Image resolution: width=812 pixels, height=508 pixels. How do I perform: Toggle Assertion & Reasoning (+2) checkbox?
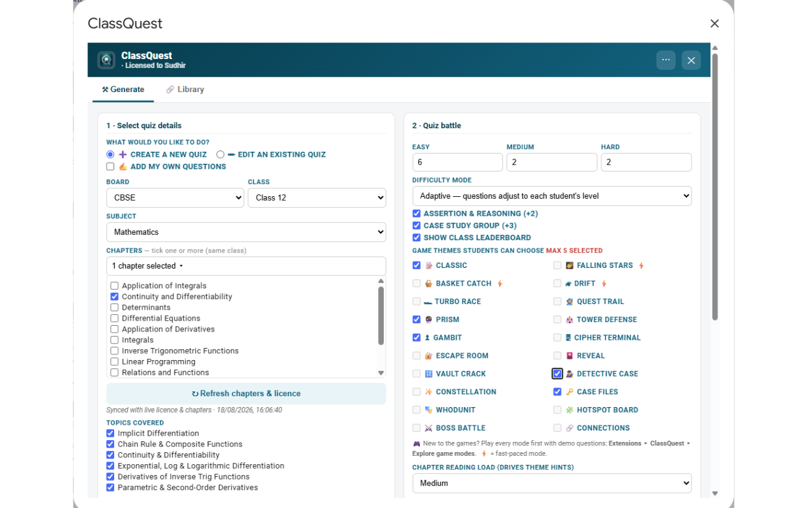pyautogui.click(x=417, y=213)
